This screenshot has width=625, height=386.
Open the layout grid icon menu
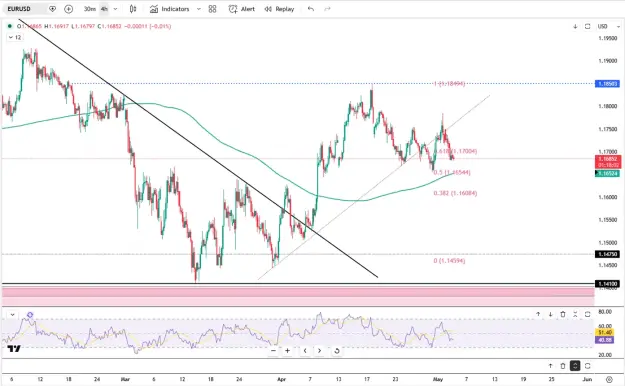[x=212, y=9]
